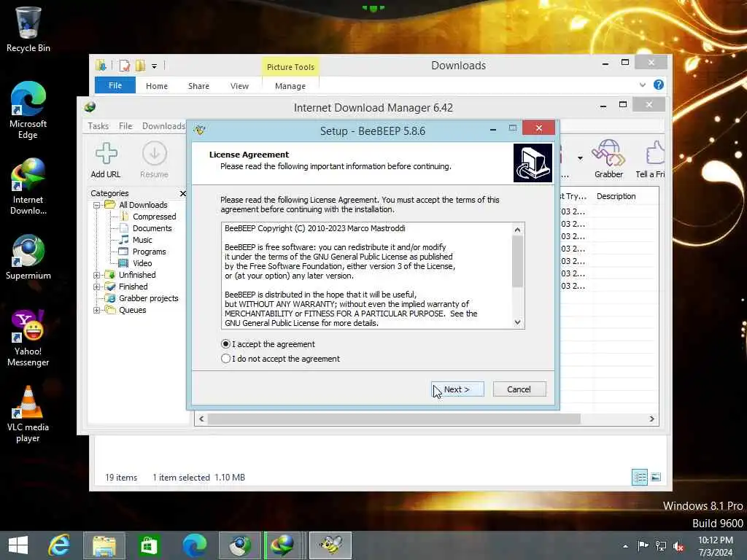
Task: Open the File tab in Downloads explorer
Action: click(x=115, y=85)
